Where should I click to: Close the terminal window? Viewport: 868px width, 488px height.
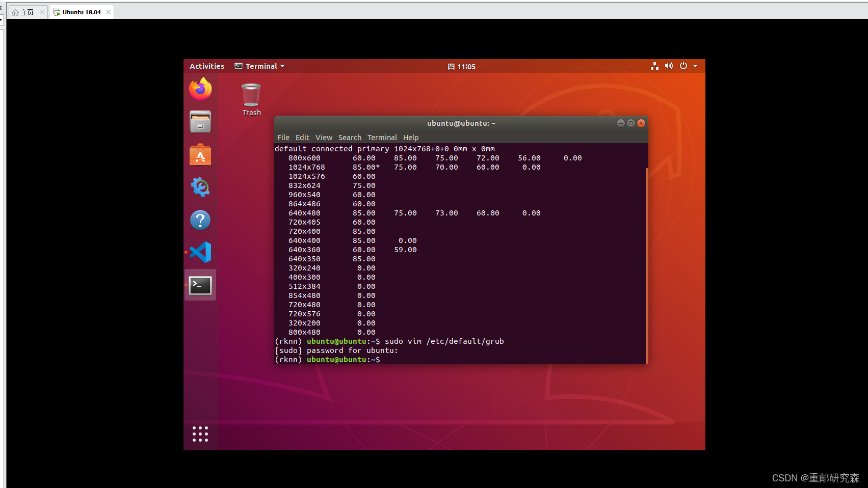(641, 123)
